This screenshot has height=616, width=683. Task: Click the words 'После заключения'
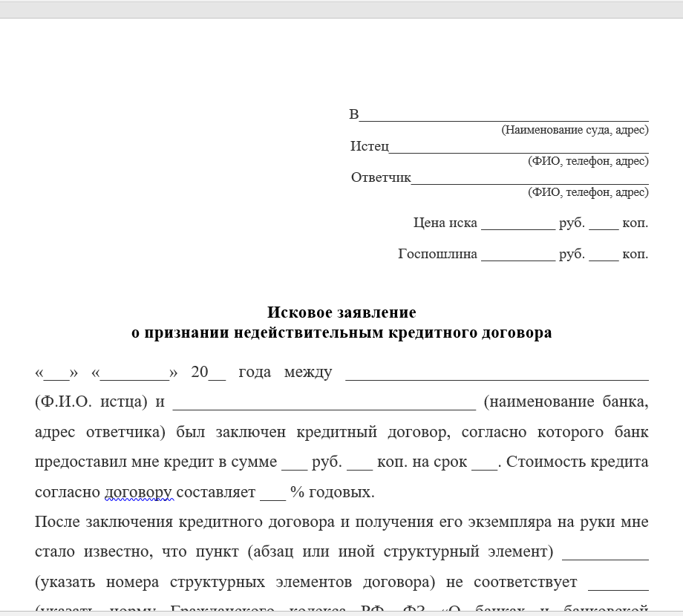coord(104,522)
